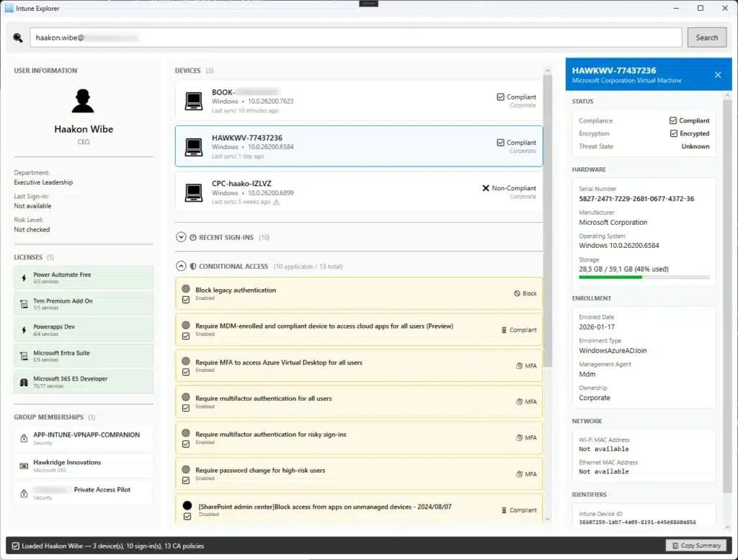738x560 pixels.
Task: Select the HAWKWV-77437236 device row
Action: point(358,146)
